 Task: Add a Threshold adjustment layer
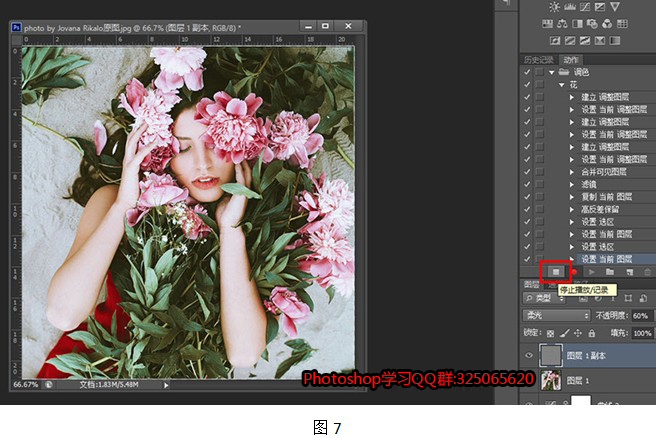pyautogui.click(x=585, y=40)
